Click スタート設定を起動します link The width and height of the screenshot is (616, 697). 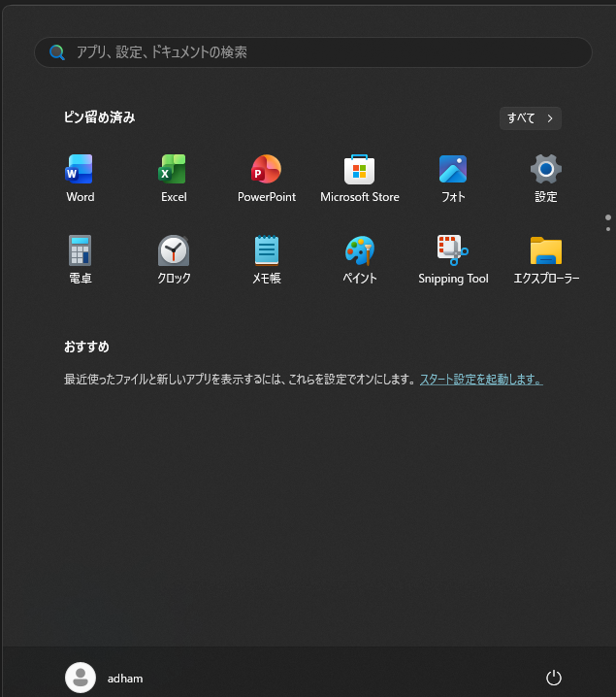(x=481, y=380)
